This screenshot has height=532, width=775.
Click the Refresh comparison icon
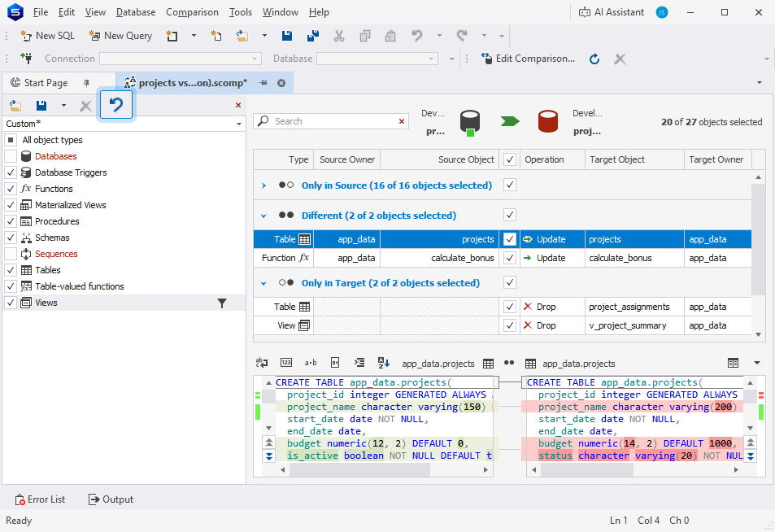click(x=594, y=59)
